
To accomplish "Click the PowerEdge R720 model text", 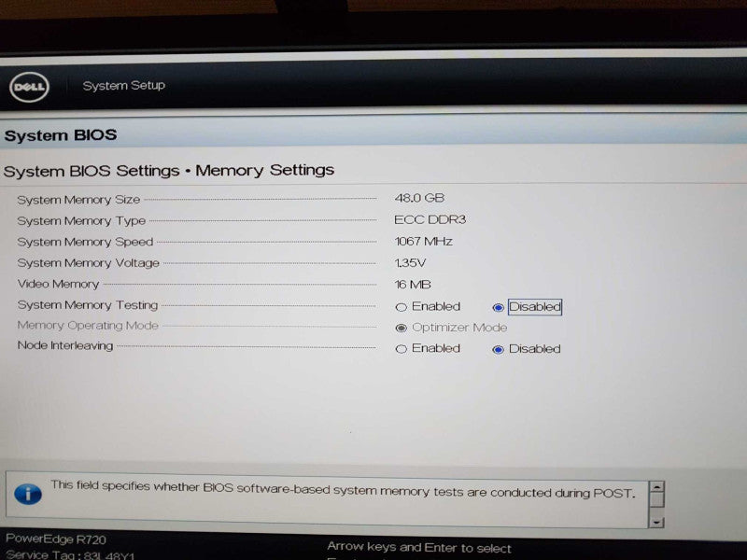I will pos(56,539).
